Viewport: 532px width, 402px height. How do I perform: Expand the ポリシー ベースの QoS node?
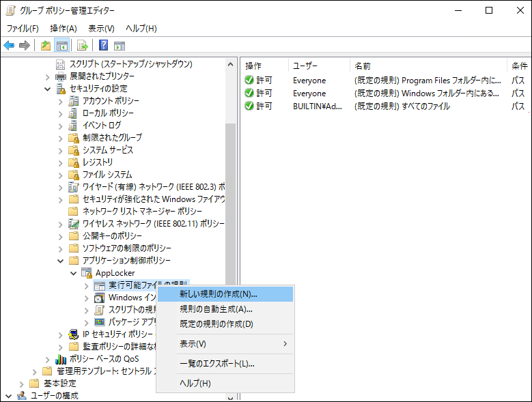[47, 359]
